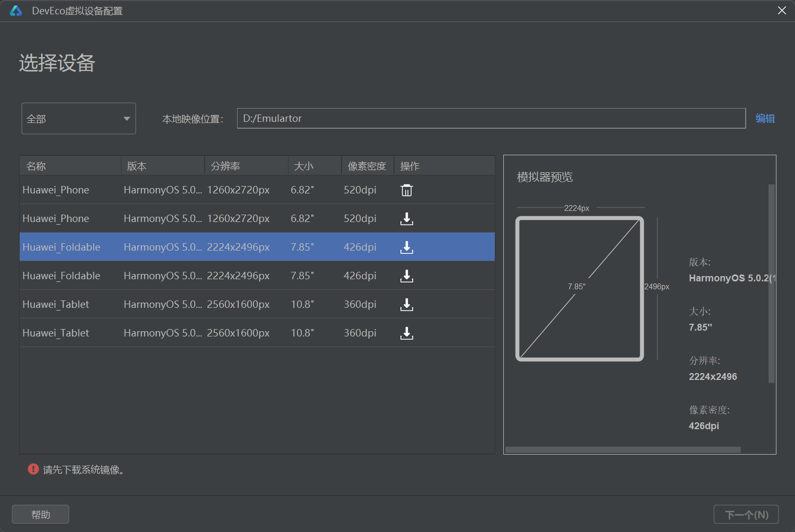Sort by the 大小 column header
This screenshot has width=795, height=532.
coord(315,166)
